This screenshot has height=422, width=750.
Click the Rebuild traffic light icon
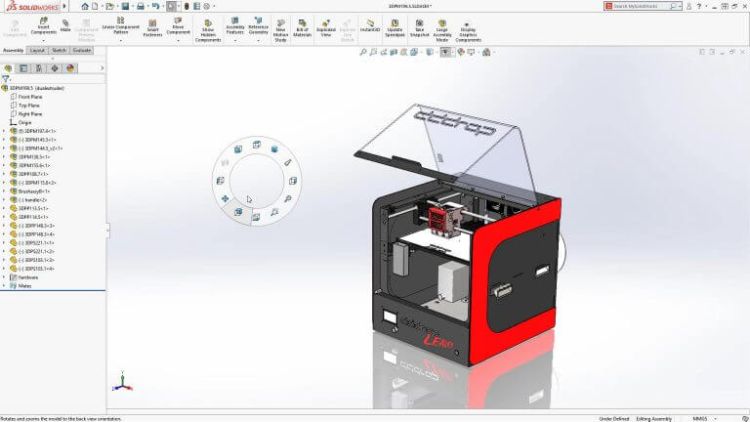[x=187, y=6]
